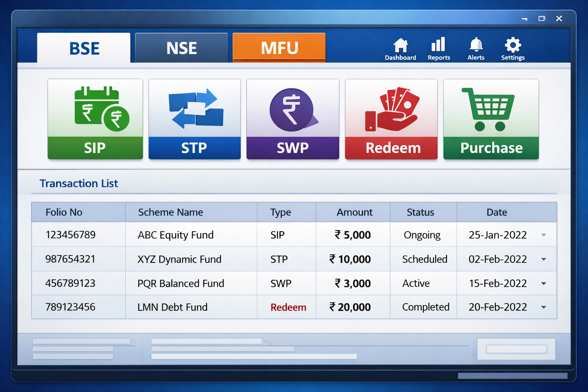588x392 pixels.
Task: Expand dropdown for XYZ Dynamic Fund row
Action: coord(544,259)
